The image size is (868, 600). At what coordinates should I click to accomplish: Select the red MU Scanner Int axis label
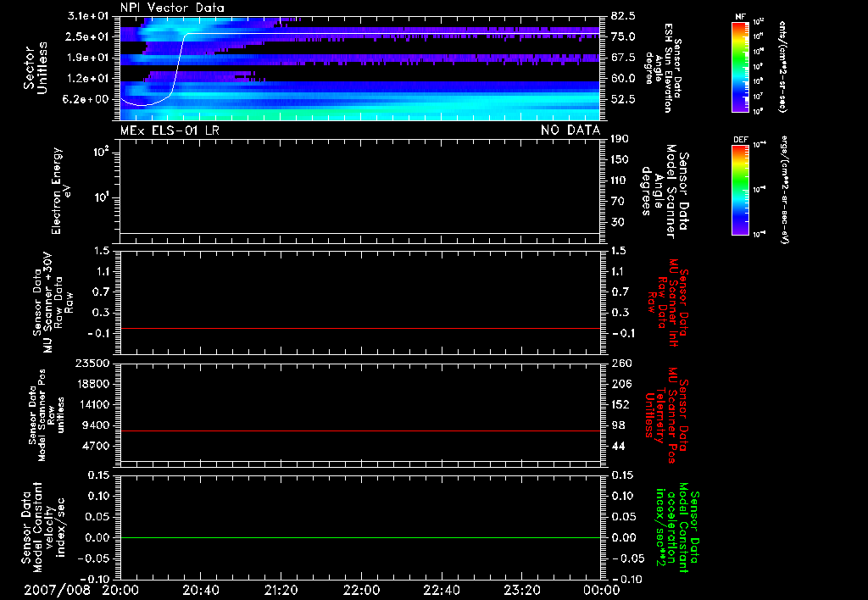tap(670, 299)
